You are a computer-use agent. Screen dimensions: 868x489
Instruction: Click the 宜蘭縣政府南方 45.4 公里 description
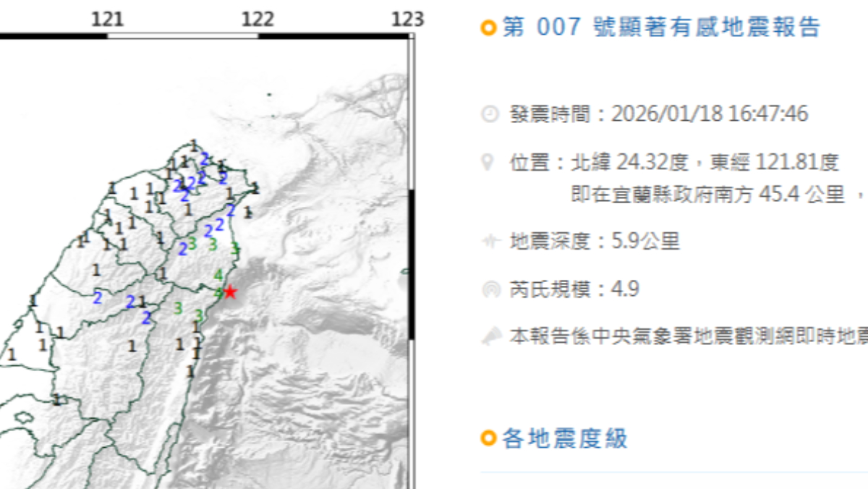tap(707, 195)
